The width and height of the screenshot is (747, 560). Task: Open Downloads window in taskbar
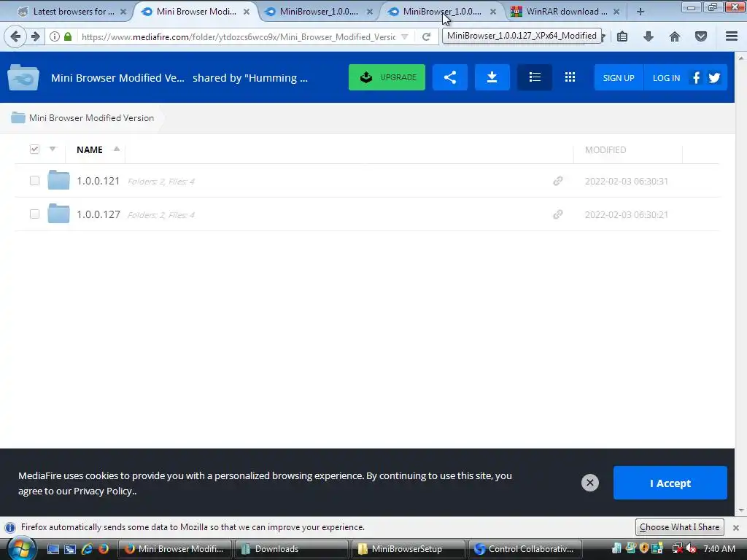tap(291, 549)
